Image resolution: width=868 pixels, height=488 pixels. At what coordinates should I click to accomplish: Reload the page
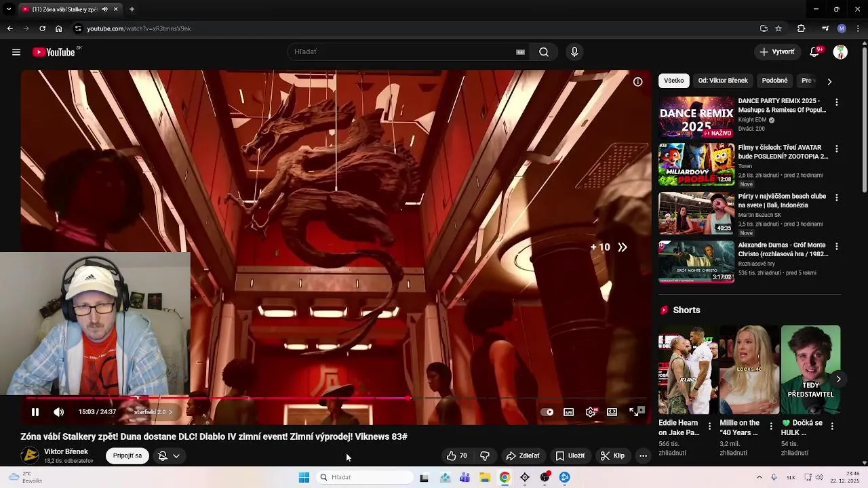[42, 28]
